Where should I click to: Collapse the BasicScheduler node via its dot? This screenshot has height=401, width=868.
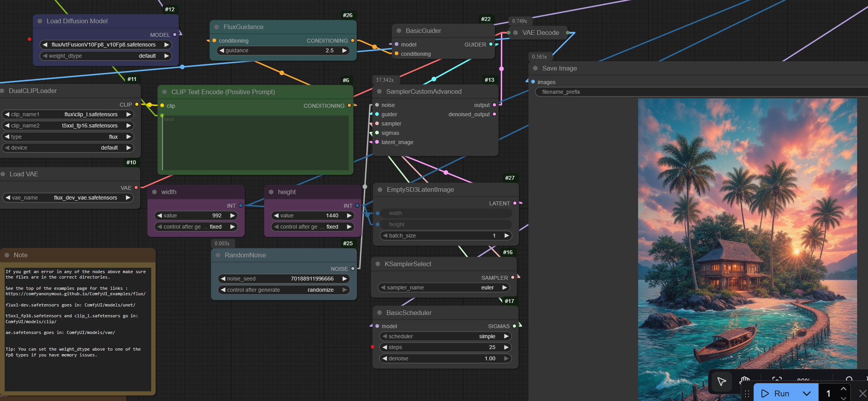point(380,313)
